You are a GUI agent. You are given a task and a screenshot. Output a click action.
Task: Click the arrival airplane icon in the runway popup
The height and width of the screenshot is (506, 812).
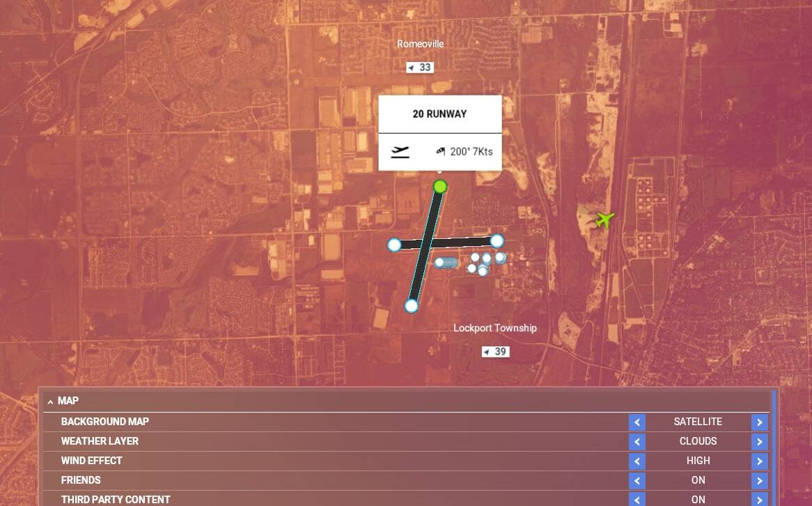pos(400,151)
